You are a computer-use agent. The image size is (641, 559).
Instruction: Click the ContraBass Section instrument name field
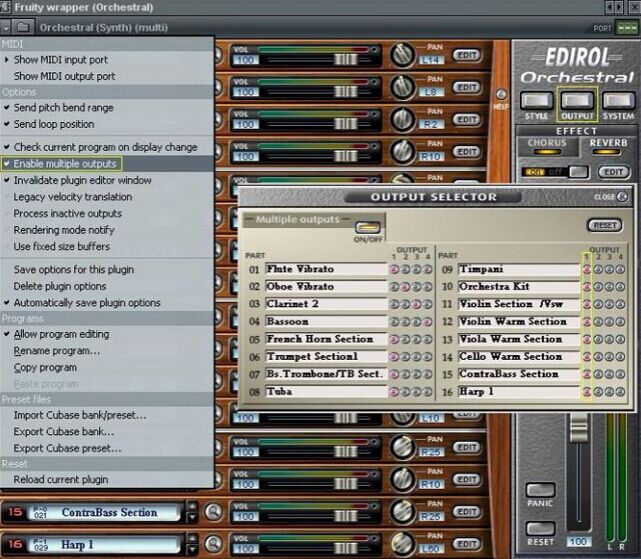click(105, 512)
